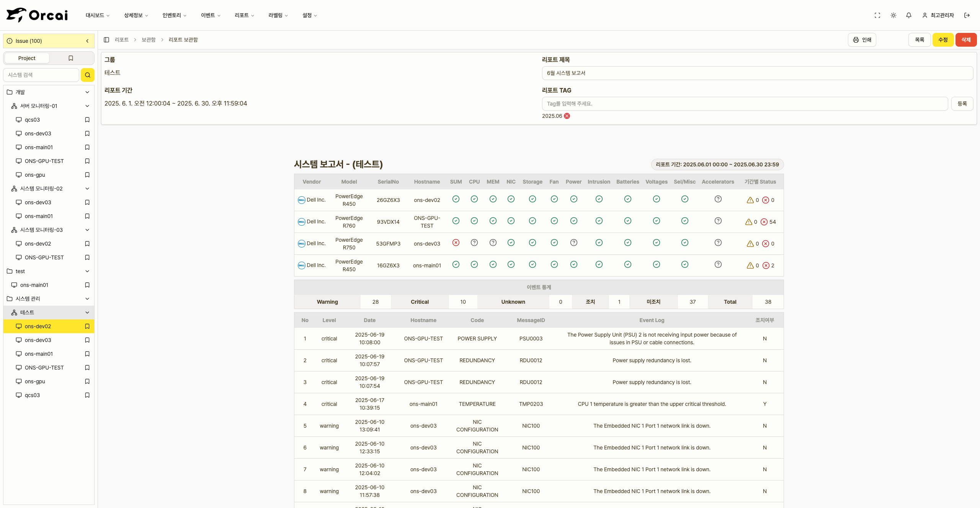Open the 인벤토리 top menu
Image resolution: width=980 pixels, height=508 pixels.
174,15
